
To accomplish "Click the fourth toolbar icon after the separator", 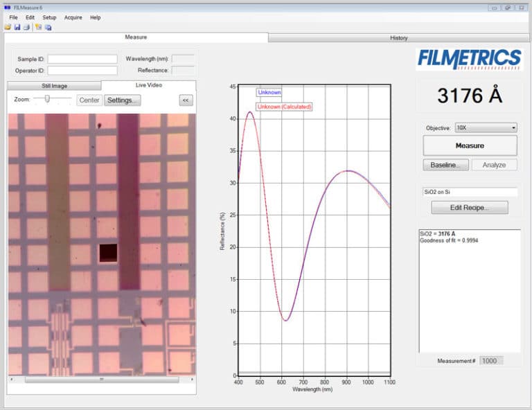I will click(x=39, y=27).
